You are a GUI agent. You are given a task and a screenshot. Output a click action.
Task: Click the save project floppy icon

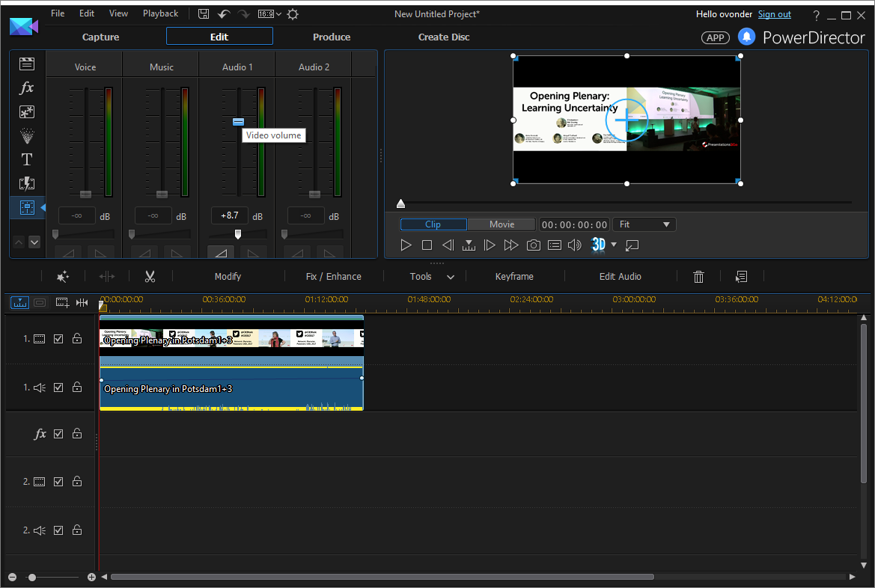(x=204, y=14)
